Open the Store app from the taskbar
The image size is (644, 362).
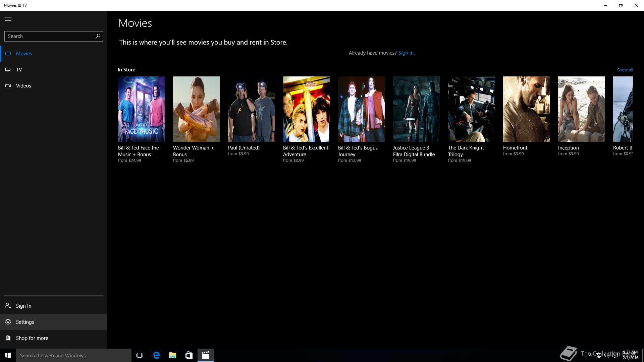189,355
